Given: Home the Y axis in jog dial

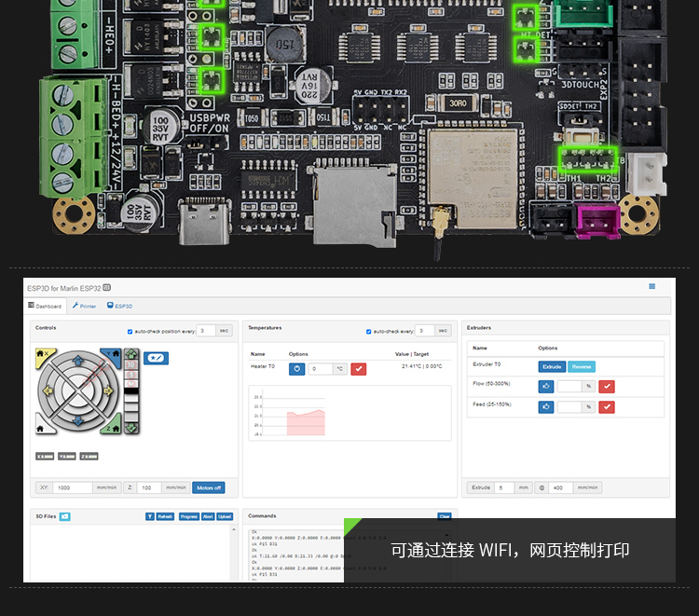Looking at the screenshot, I should click(x=113, y=356).
